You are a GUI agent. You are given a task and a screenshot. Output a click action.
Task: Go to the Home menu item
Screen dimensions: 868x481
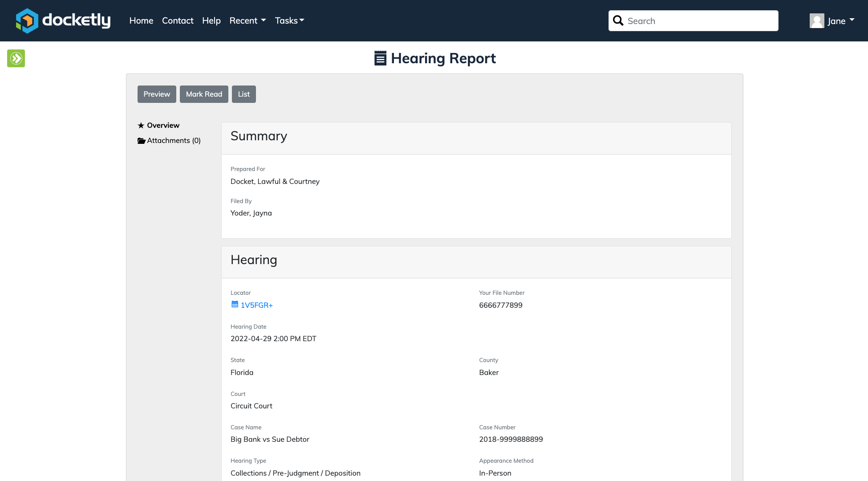tap(141, 20)
